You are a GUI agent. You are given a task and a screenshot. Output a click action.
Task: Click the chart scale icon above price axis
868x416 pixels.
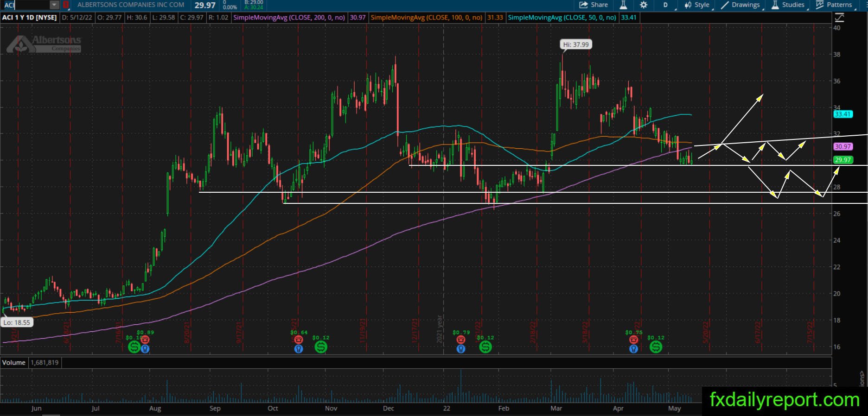(x=839, y=18)
